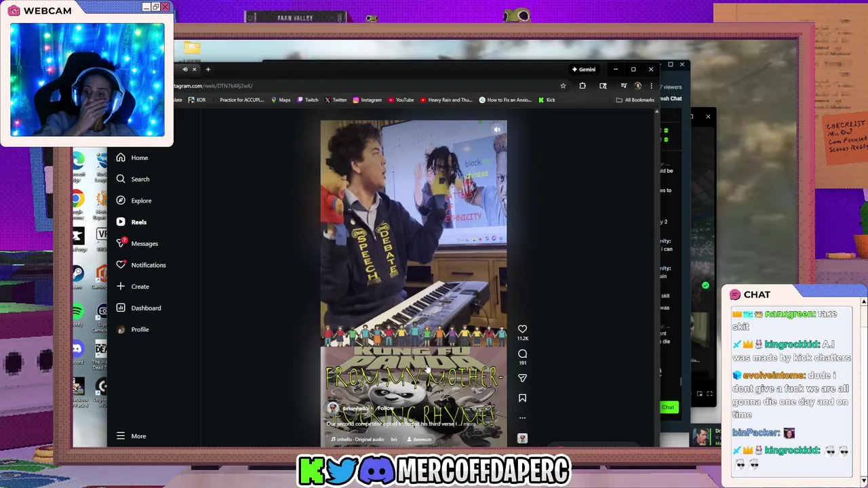Close the current Instagram tab
868x488 pixels.
coord(194,69)
